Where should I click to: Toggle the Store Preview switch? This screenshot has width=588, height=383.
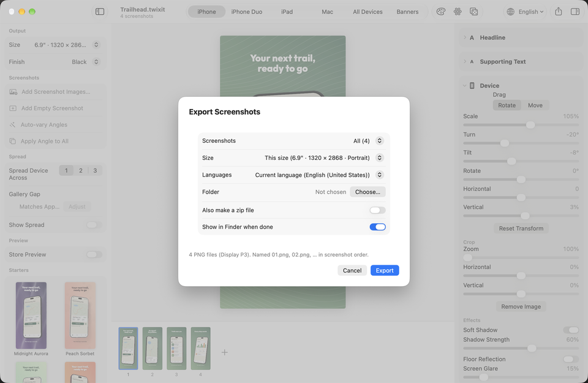(94, 254)
